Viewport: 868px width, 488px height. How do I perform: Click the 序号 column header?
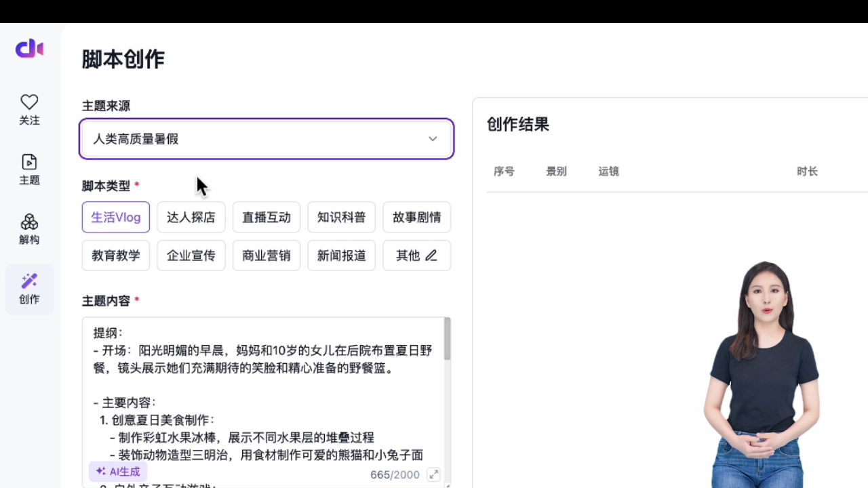[504, 171]
